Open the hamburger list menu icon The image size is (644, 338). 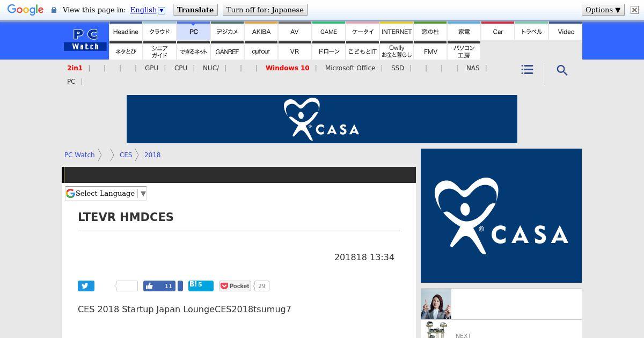(x=527, y=70)
